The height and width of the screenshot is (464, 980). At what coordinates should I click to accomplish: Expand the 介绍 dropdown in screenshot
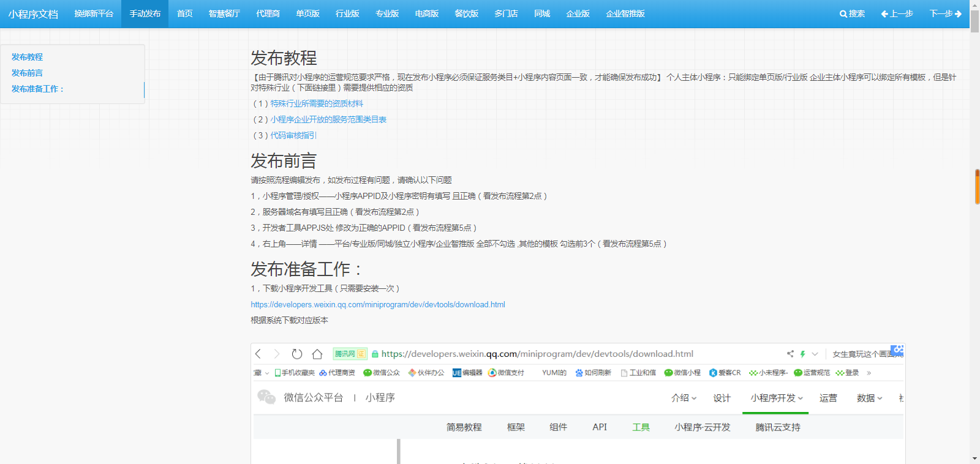(x=684, y=398)
